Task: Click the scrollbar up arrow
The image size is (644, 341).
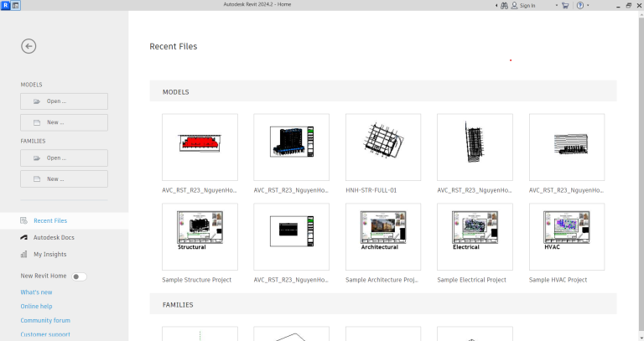Action: pos(641,15)
